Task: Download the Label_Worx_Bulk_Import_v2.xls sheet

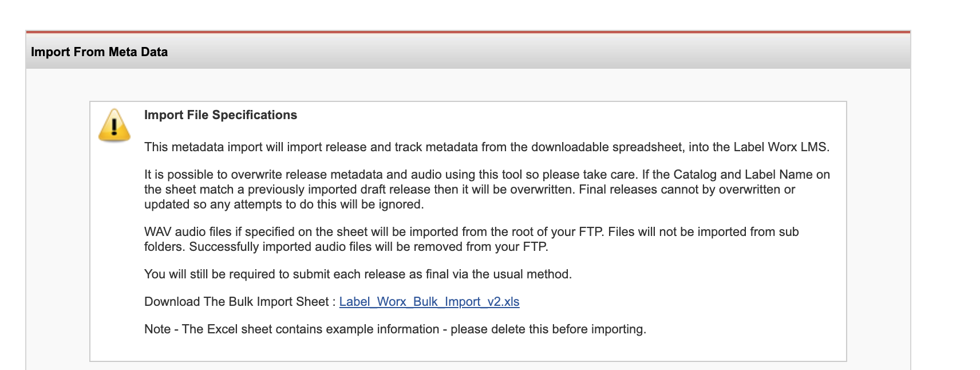Action: click(429, 302)
